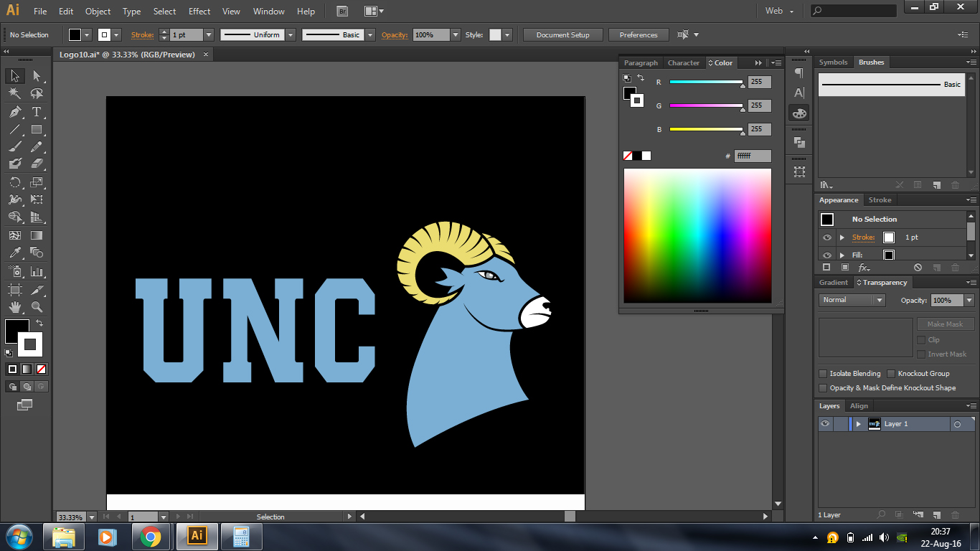Click the hex color input field
The width and height of the screenshot is (980, 551).
pyautogui.click(x=753, y=155)
